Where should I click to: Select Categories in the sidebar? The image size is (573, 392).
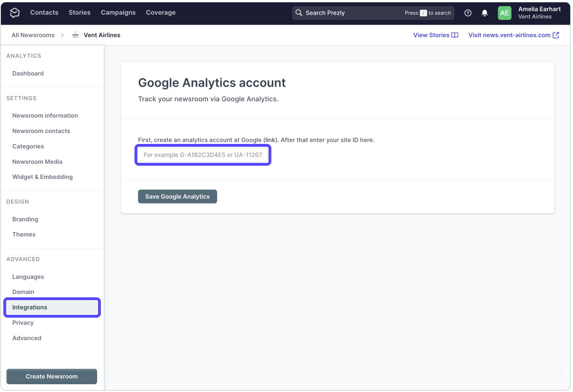click(x=28, y=146)
